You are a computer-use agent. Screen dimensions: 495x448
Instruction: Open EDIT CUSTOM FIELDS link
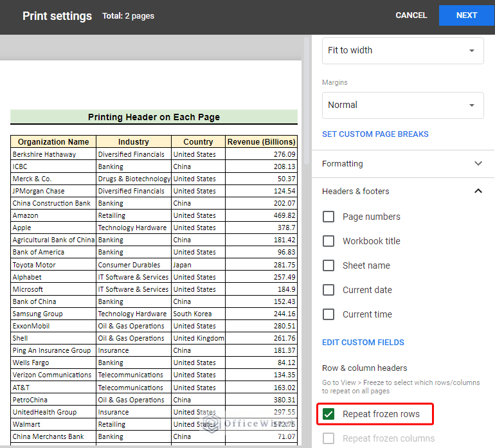pos(363,343)
